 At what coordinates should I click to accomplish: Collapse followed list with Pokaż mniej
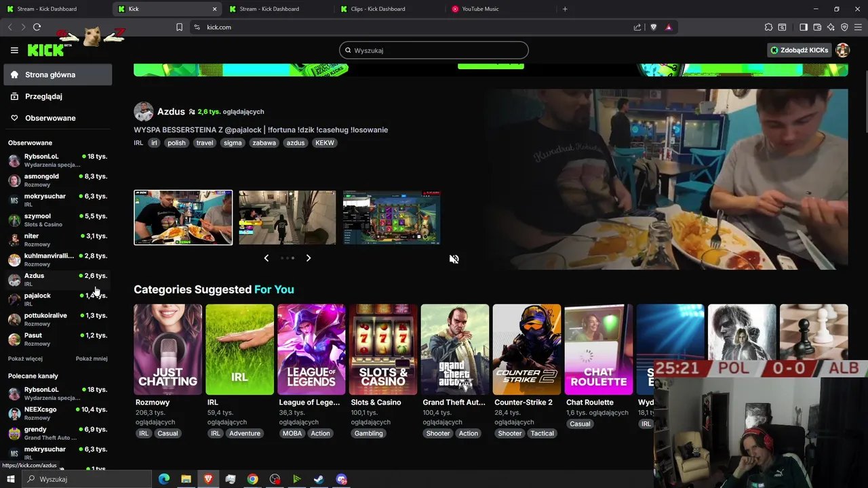[x=92, y=359]
